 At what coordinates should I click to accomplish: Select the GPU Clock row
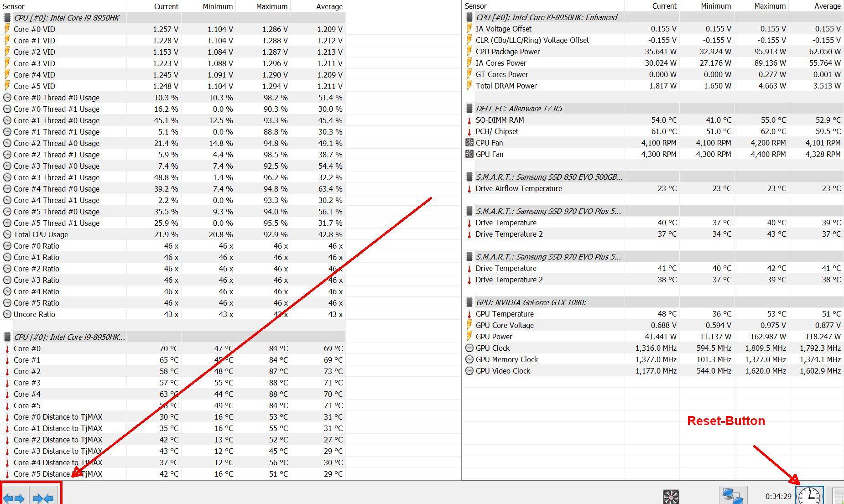(x=653, y=348)
